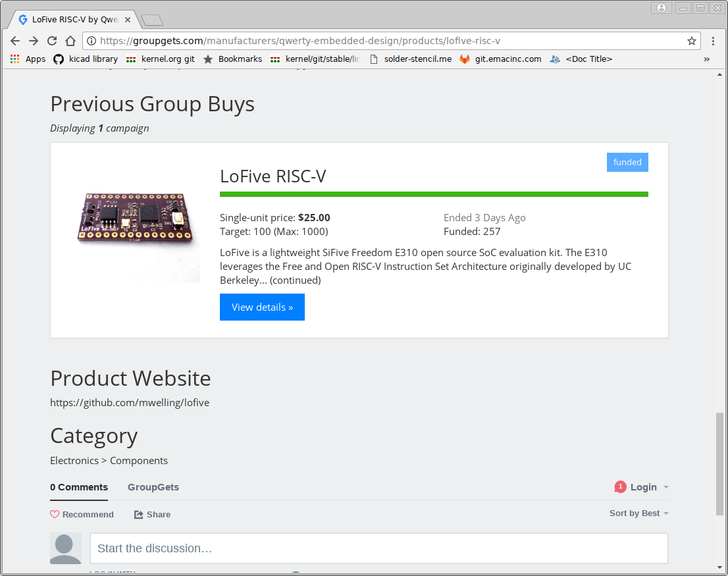
Task: Go forward to the next page
Action: point(34,41)
